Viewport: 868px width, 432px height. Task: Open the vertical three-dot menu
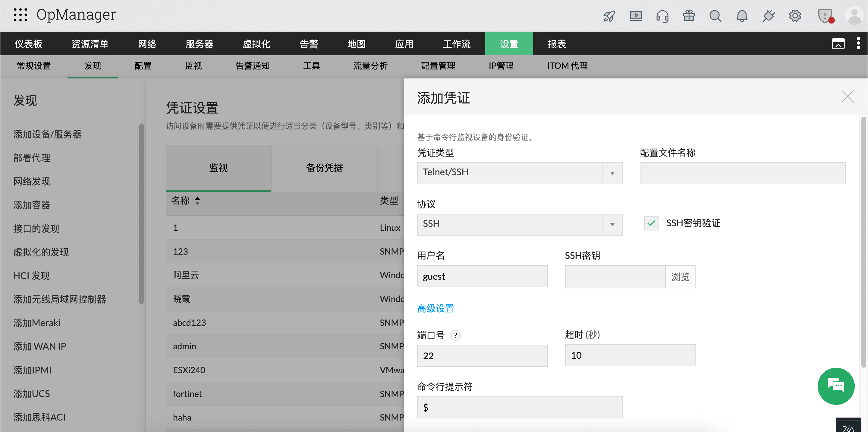point(858,43)
